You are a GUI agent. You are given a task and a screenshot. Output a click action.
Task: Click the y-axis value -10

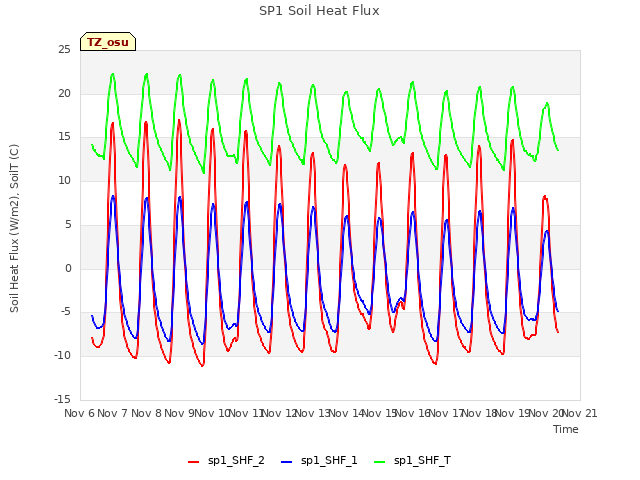tap(62, 356)
